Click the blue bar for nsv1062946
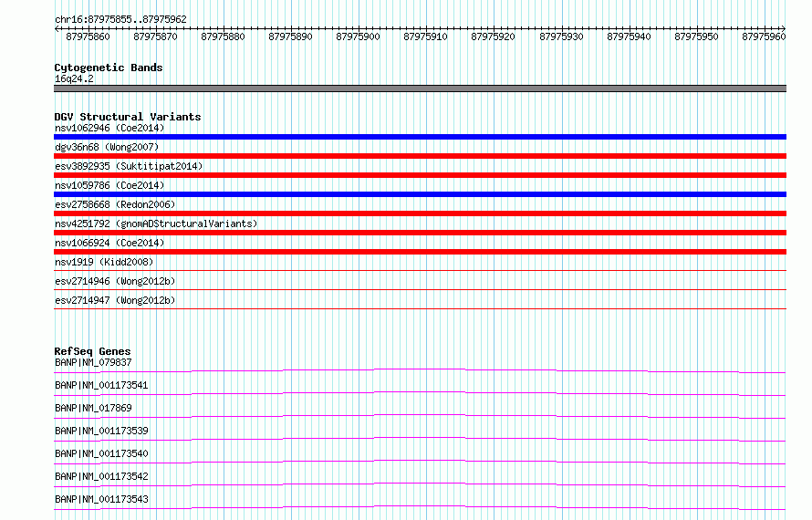812x520 pixels. click(420, 137)
